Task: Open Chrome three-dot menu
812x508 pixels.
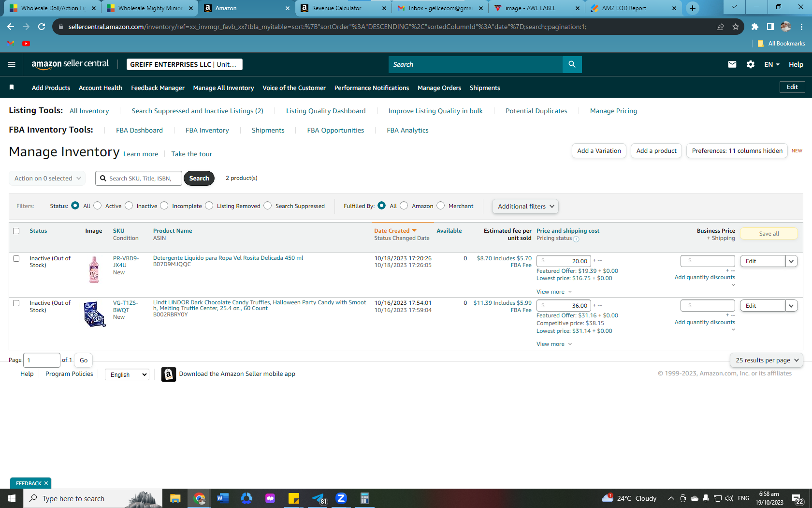Action: coord(802,27)
